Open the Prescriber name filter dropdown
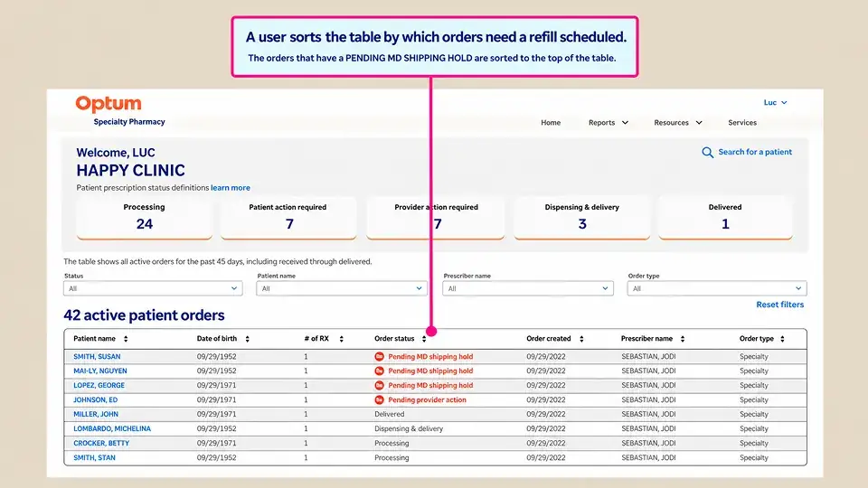The image size is (868, 488). point(527,288)
